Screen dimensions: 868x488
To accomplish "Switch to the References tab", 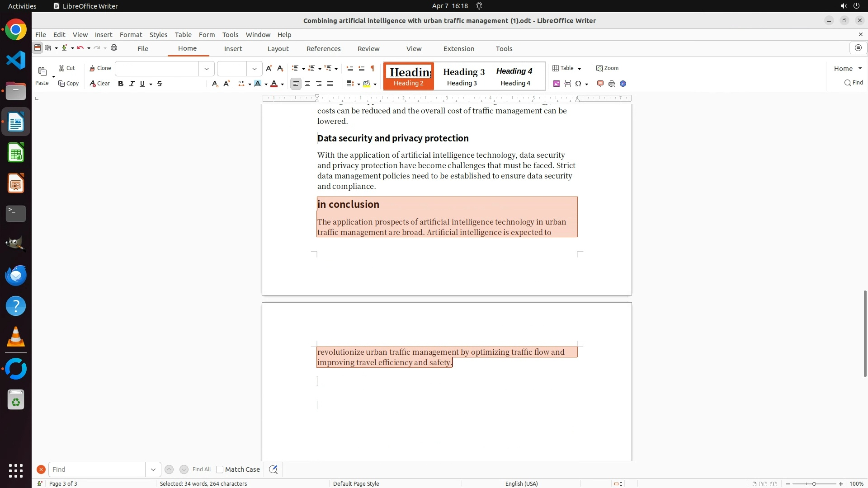I will pos(323,49).
